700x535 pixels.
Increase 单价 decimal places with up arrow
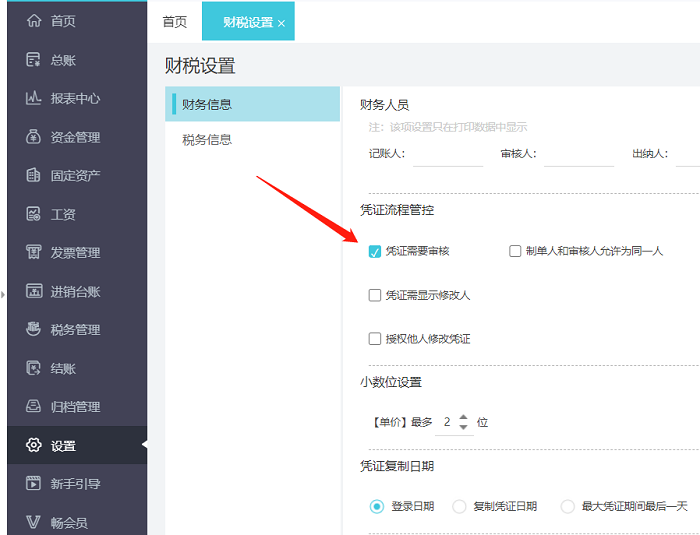[463, 417]
